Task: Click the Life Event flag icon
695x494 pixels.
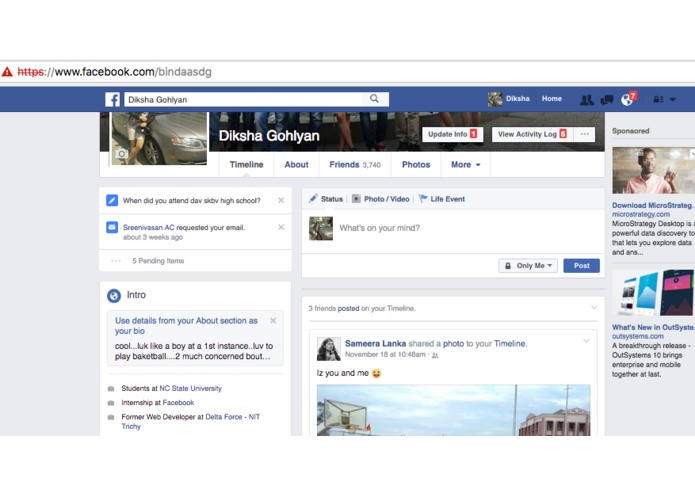Action: pos(423,198)
